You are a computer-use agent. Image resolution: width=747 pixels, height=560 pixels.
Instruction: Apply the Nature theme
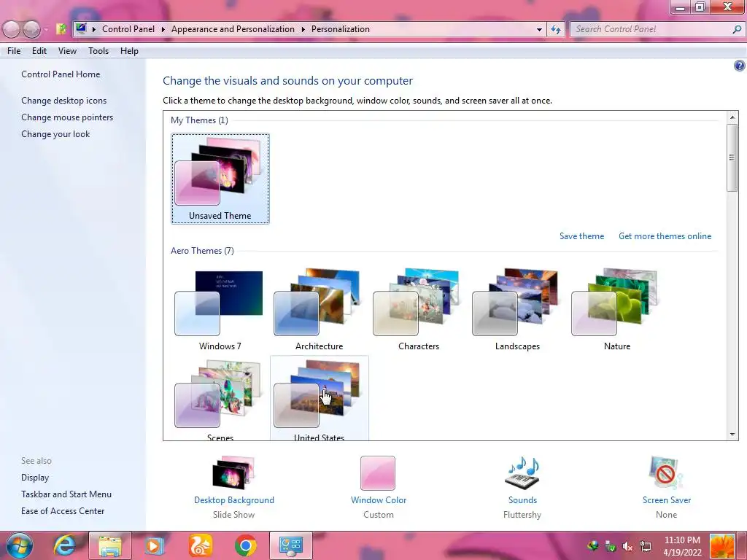click(x=616, y=309)
